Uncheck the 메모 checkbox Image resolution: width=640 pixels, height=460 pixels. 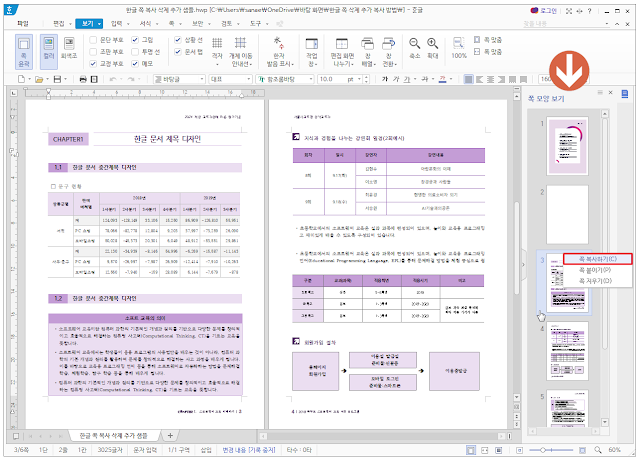pos(135,63)
